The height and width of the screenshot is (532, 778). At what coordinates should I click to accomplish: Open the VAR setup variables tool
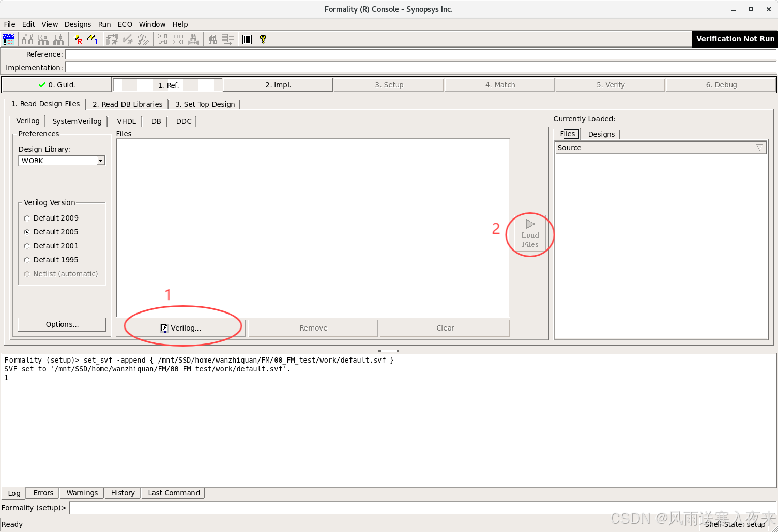[8, 39]
